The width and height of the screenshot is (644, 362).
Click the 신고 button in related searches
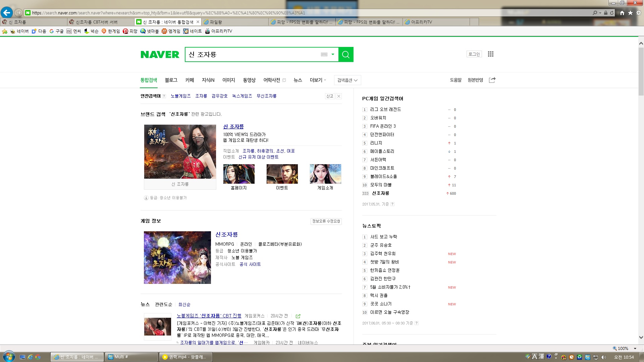[330, 96]
